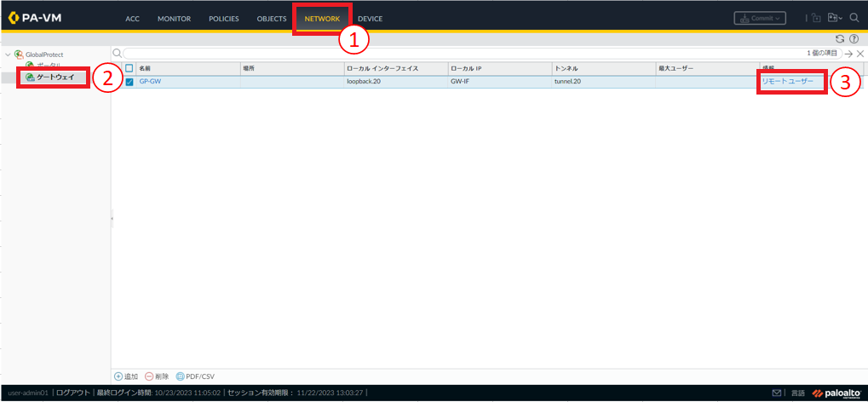The image size is (868, 402).
Task: Toggle the select-all header checkbox
Action: click(129, 68)
